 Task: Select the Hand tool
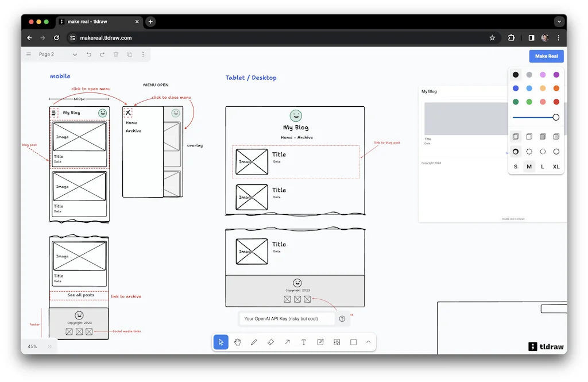238,342
